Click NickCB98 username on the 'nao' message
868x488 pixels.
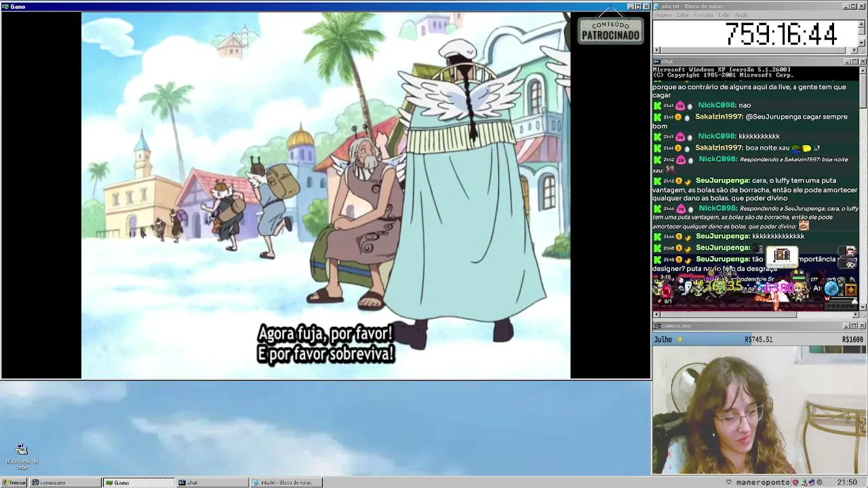point(717,105)
